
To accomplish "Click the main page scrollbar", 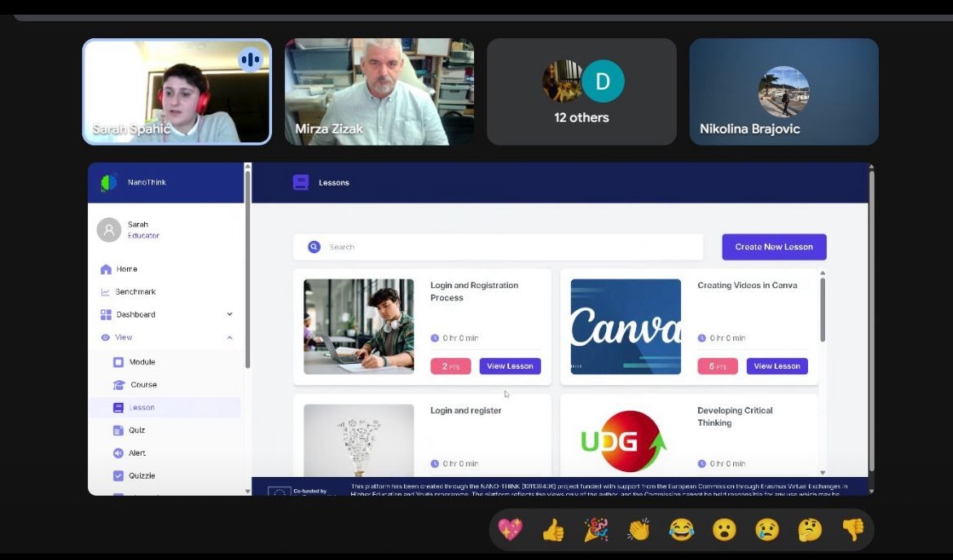I will [x=871, y=321].
